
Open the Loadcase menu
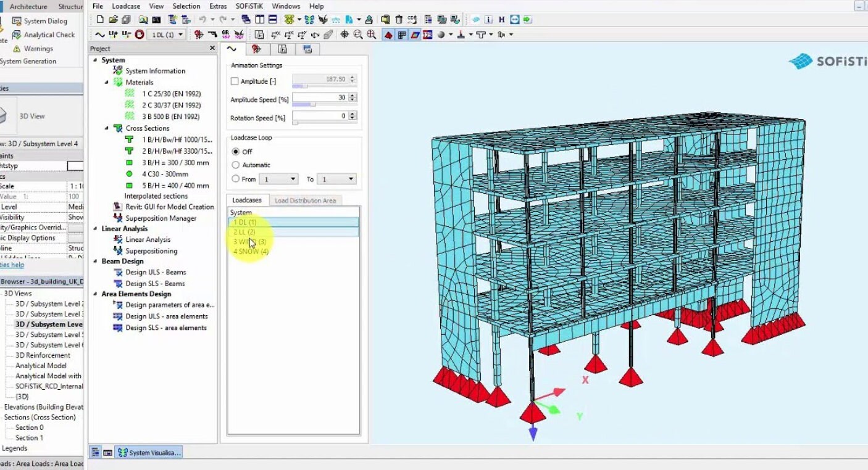click(125, 6)
